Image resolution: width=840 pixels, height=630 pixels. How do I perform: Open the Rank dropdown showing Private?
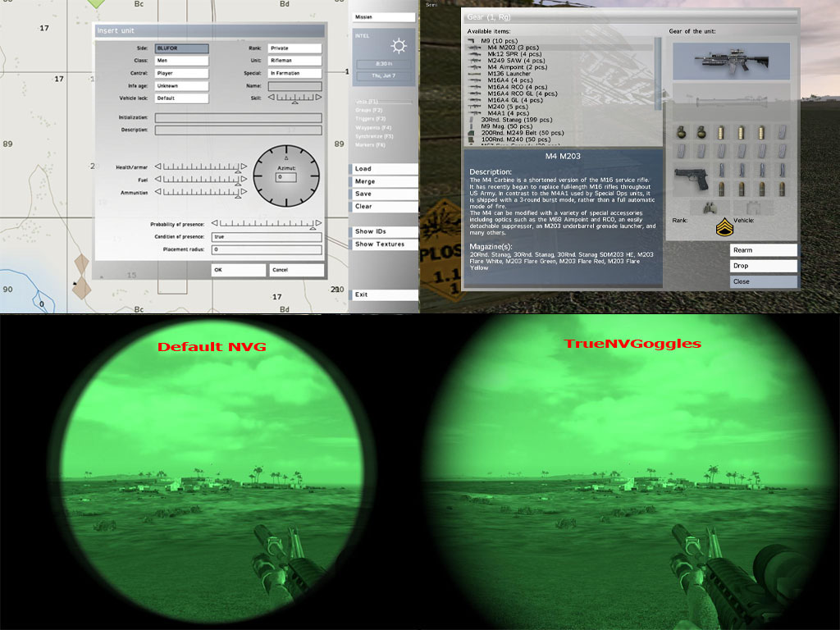pos(294,48)
